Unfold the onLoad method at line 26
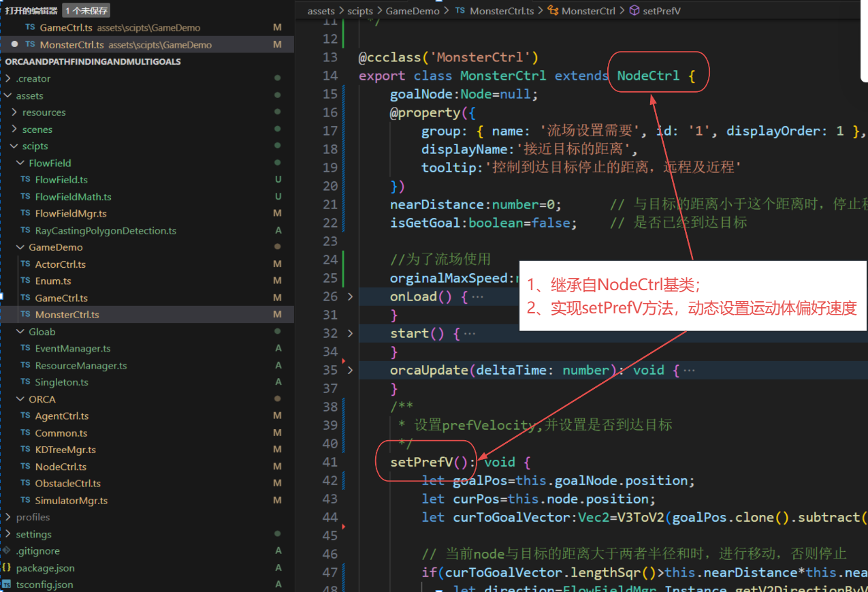Image resolution: width=868 pixels, height=592 pixels. click(x=350, y=297)
